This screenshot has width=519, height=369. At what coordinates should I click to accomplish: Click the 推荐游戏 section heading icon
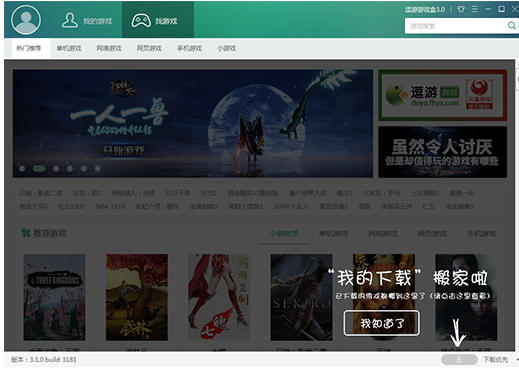coord(26,233)
